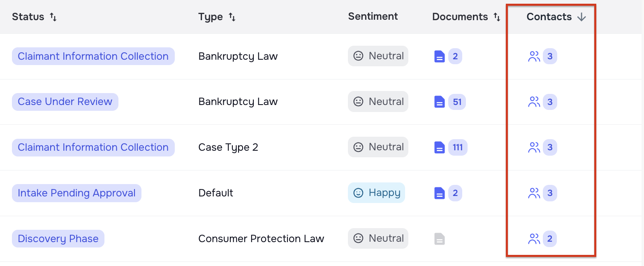Open the Intake Pending Approval badge

[76, 193]
